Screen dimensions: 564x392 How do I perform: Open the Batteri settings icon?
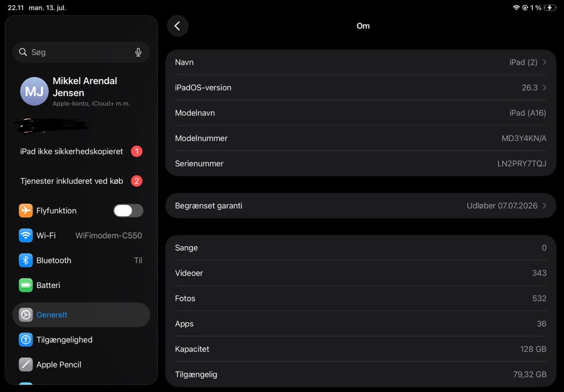(25, 285)
